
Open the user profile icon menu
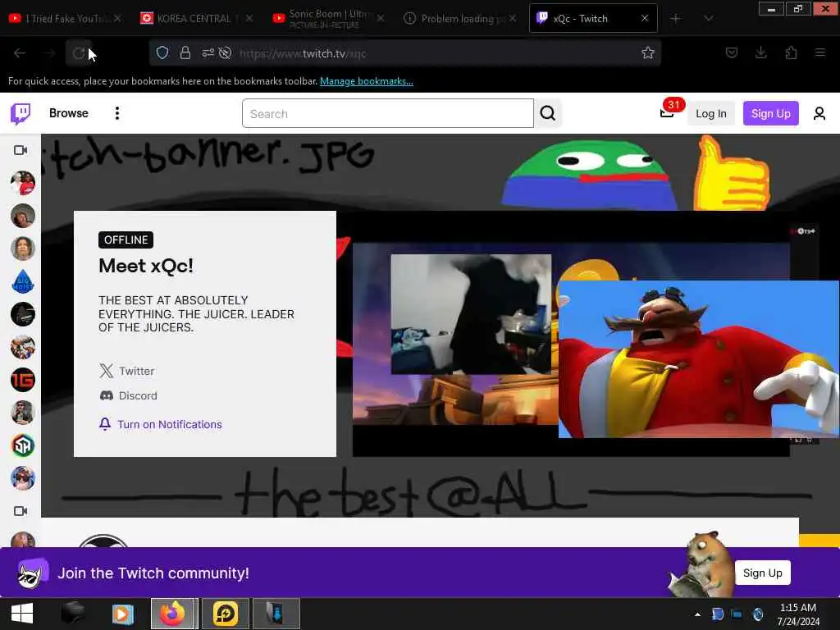click(x=819, y=113)
